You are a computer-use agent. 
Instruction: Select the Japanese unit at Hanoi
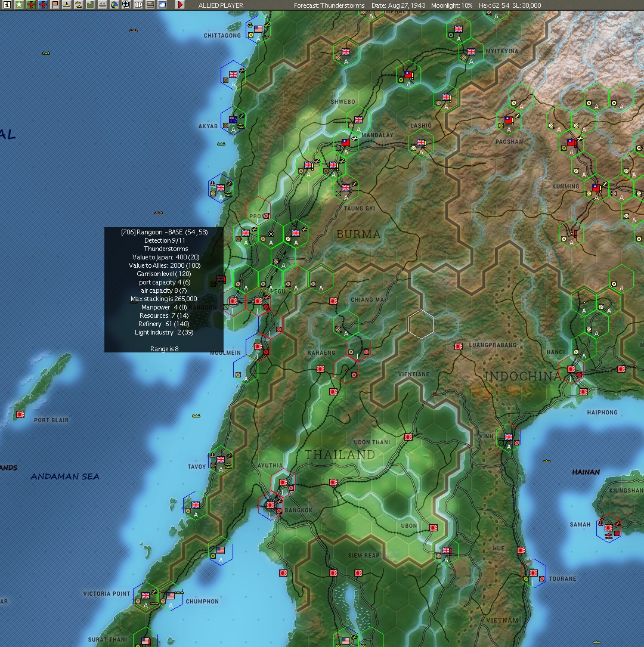click(571, 369)
